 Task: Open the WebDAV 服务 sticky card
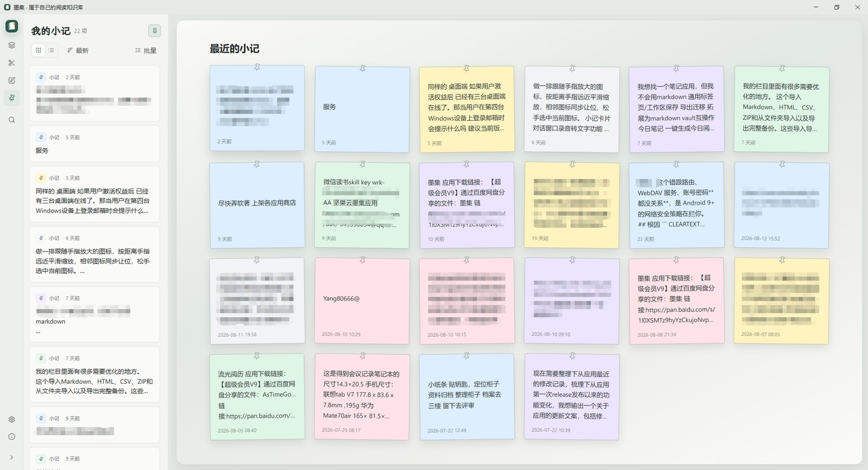pyautogui.click(x=676, y=205)
